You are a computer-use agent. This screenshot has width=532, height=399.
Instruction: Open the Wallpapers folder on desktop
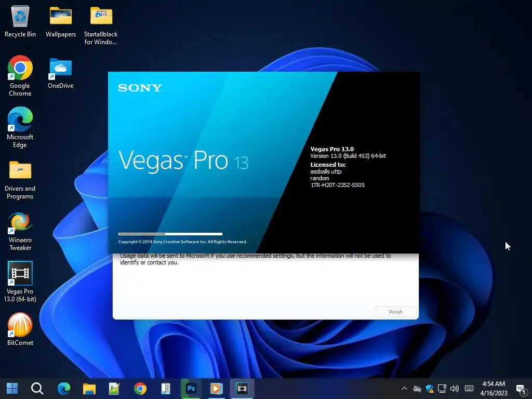click(61, 22)
